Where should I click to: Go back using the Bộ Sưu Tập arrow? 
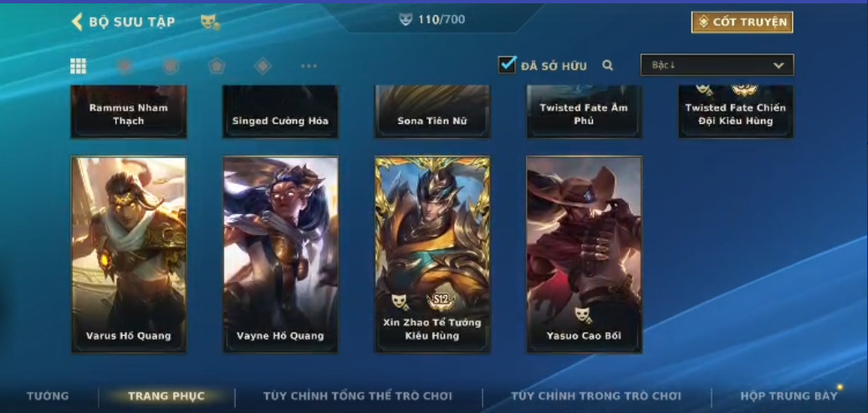point(77,22)
